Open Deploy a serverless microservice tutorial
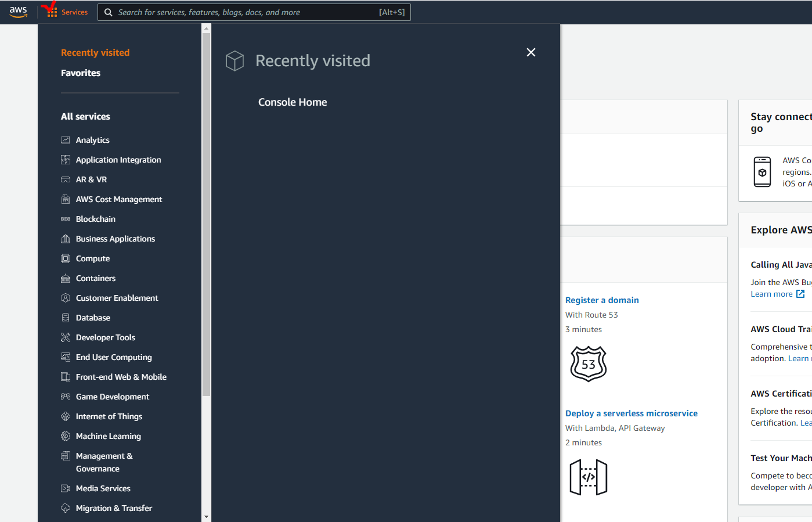Screen dimensions: 812x522 631,413
